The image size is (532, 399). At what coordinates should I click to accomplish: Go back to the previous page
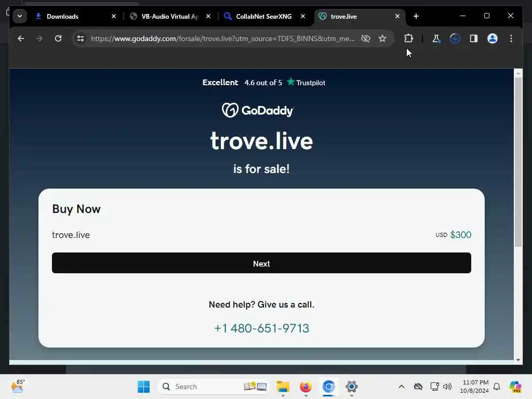click(x=21, y=38)
